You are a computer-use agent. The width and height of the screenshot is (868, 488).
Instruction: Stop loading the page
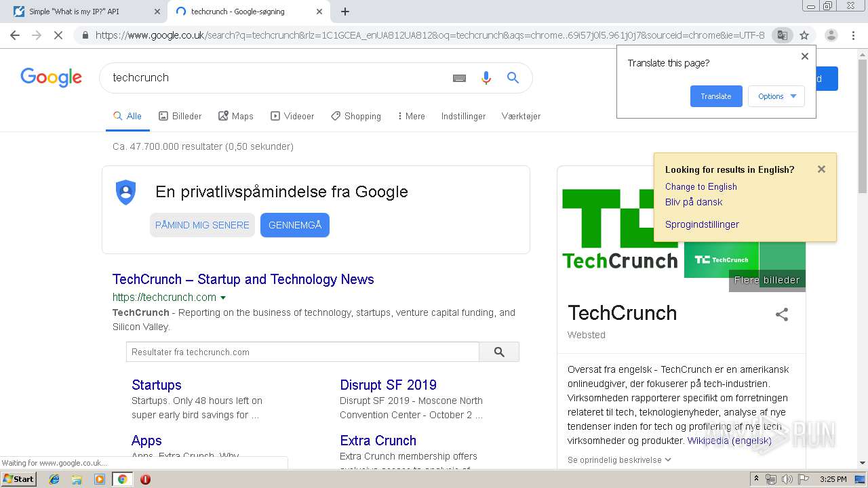(x=58, y=35)
